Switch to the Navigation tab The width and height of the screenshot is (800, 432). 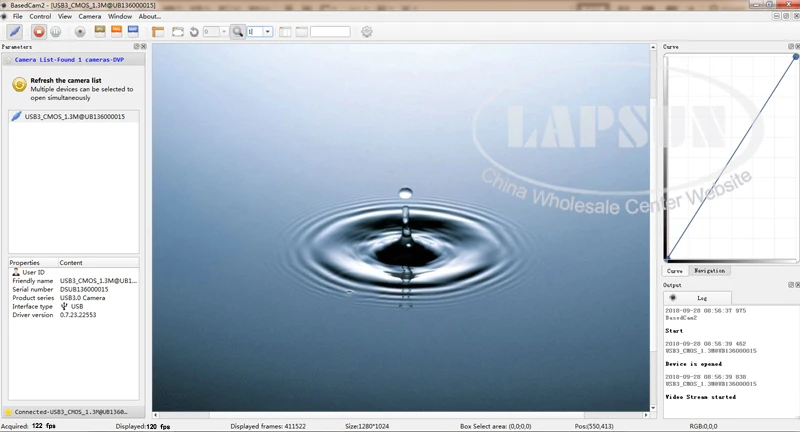point(709,271)
